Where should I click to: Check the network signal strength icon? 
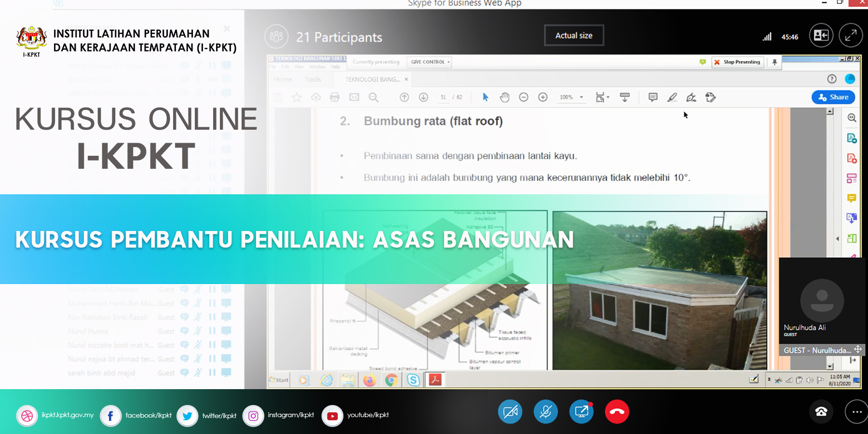767,37
